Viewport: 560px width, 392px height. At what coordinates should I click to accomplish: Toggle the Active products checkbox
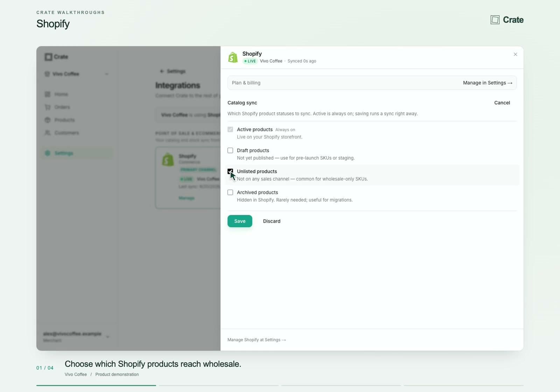tap(230, 129)
